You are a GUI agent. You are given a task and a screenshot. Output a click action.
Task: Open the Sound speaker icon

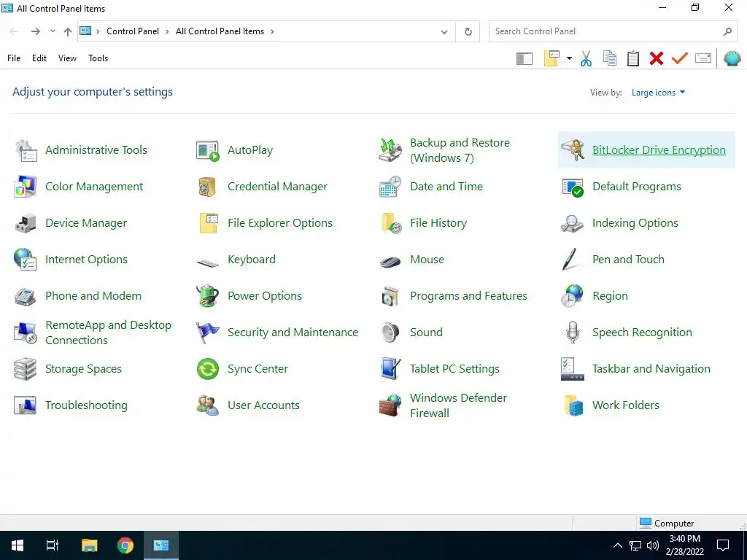390,332
